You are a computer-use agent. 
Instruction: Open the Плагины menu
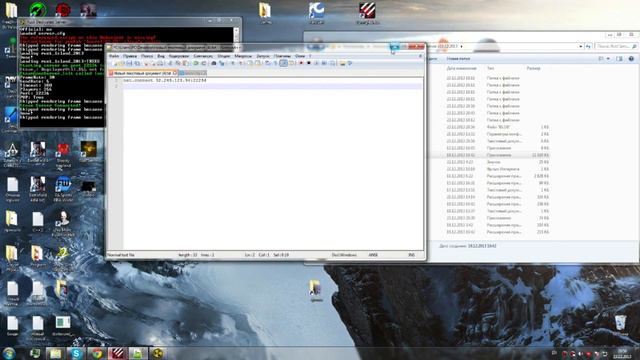click(x=282, y=56)
